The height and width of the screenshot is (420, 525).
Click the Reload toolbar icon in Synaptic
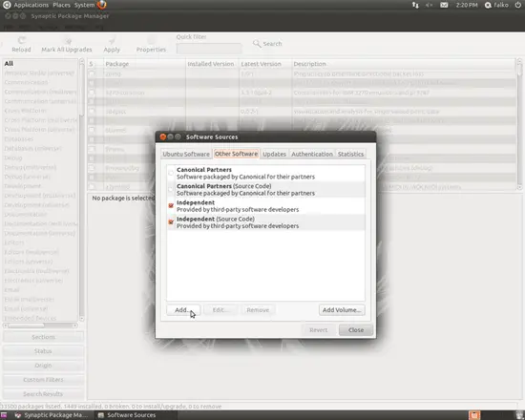21,45
